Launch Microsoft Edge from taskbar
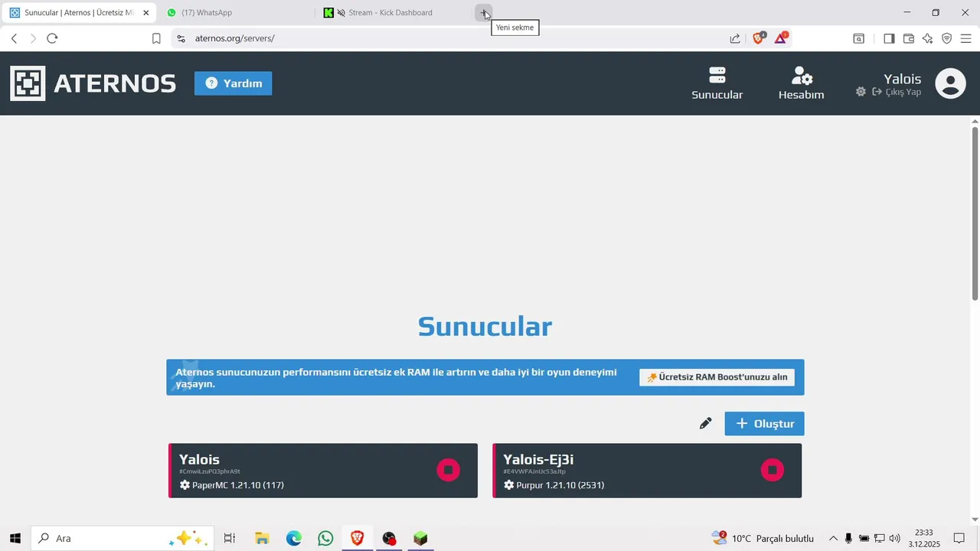Viewport: 980px width, 551px height. (294, 538)
